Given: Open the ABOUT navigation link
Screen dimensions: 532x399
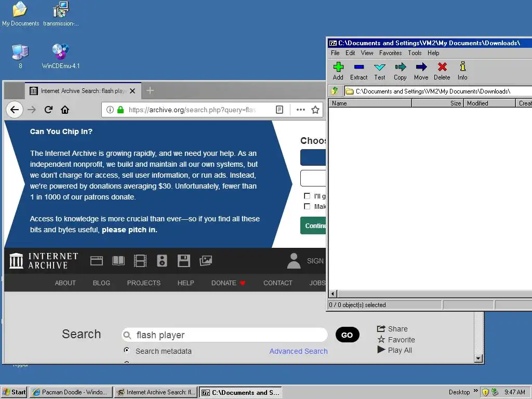Looking at the screenshot, I should pos(65,283).
